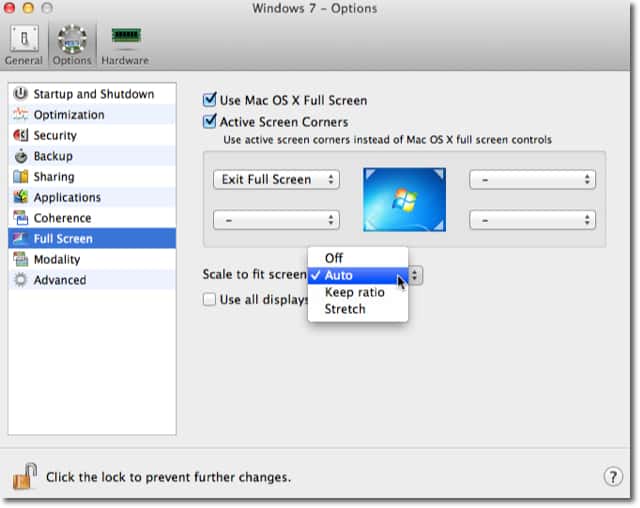The image size is (640, 508).
Task: Select the Options gear toolbar icon
Action: click(x=72, y=39)
